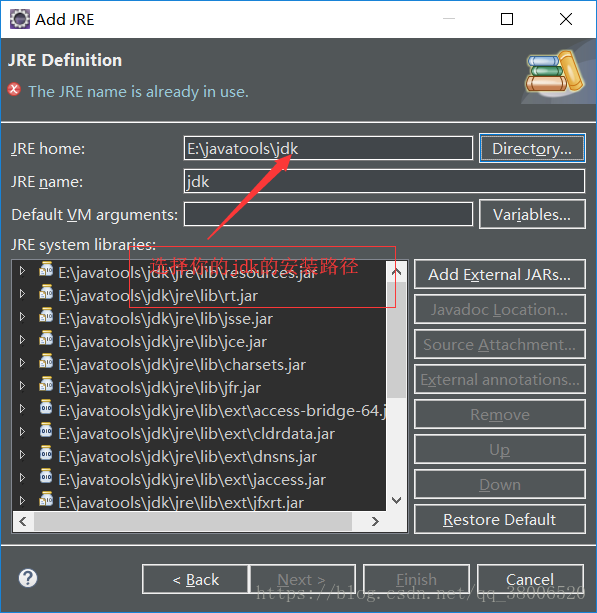Click the horizontal scrollbar thumb
This screenshot has height=613, width=597.
coord(193,521)
